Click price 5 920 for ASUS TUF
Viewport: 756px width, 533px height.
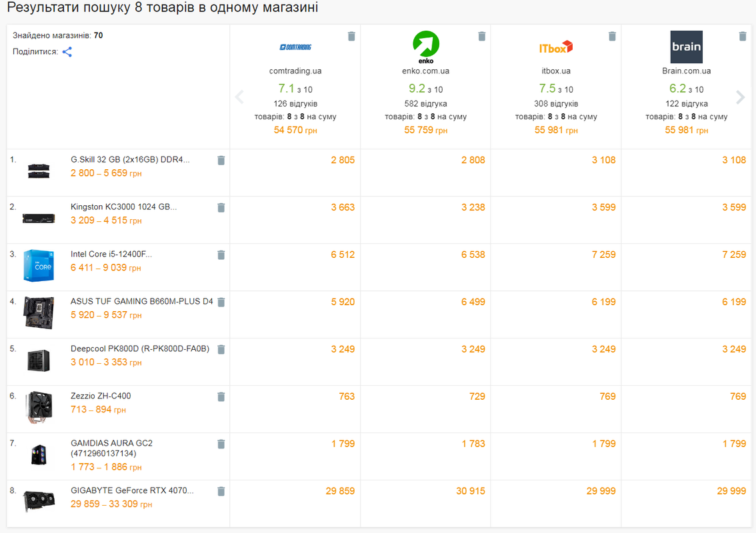(343, 302)
